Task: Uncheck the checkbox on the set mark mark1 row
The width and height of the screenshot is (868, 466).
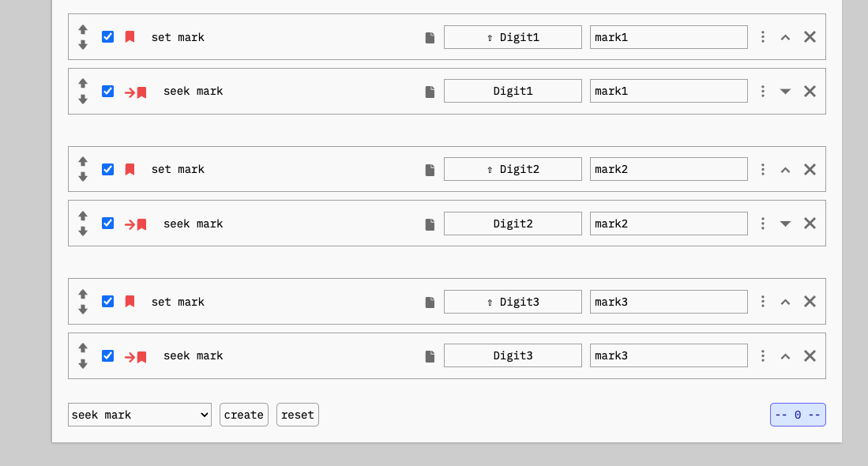Action: click(x=107, y=36)
